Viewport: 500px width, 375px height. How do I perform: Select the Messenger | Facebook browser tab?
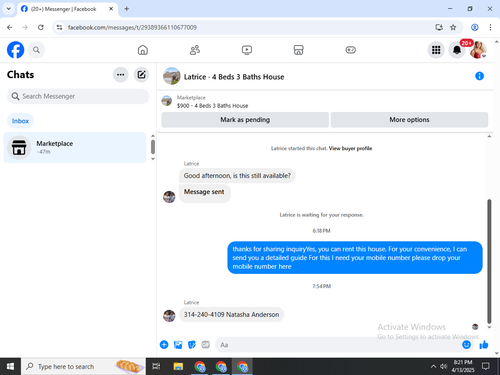(x=67, y=9)
